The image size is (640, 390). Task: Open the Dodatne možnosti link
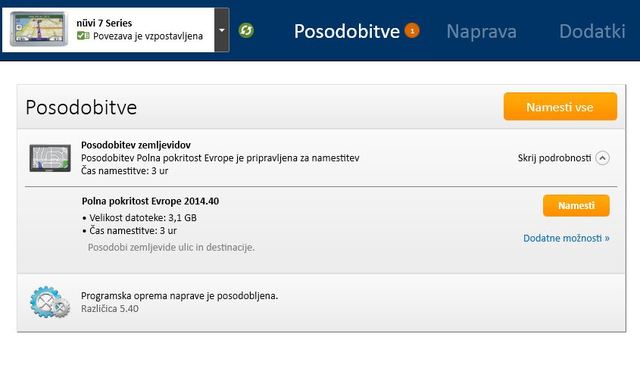point(566,238)
